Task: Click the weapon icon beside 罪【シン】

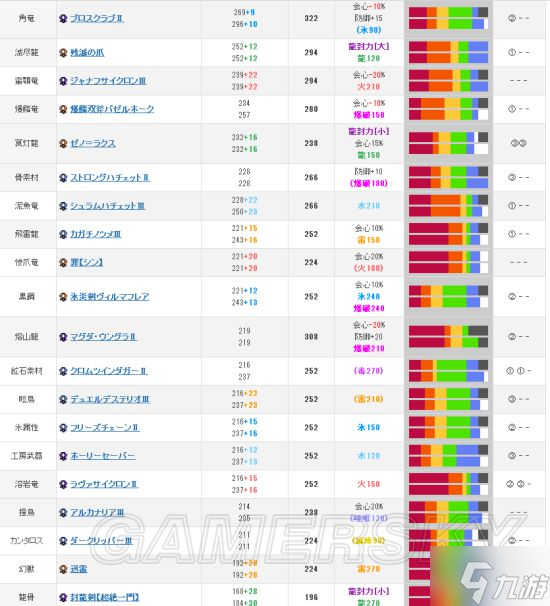Action: 63,262
